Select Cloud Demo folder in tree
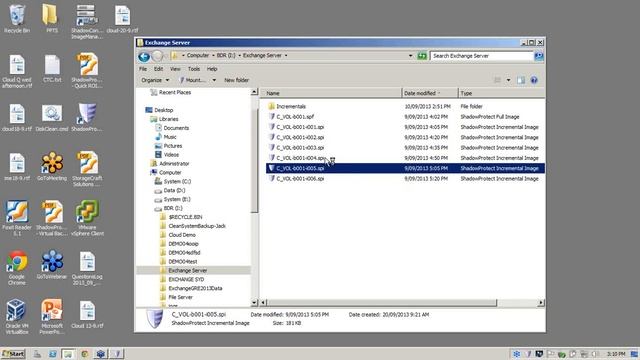640x360 pixels. tap(178, 235)
